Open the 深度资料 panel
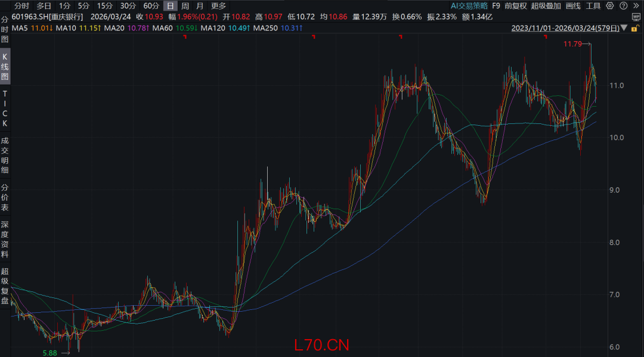Image resolution: width=644 pixels, height=357 pixels. click(x=5, y=235)
